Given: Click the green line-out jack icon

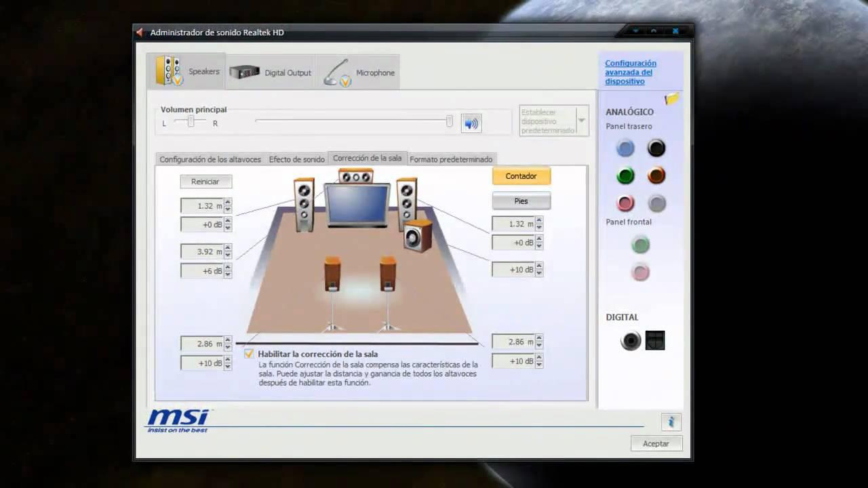Looking at the screenshot, I should coord(625,176).
